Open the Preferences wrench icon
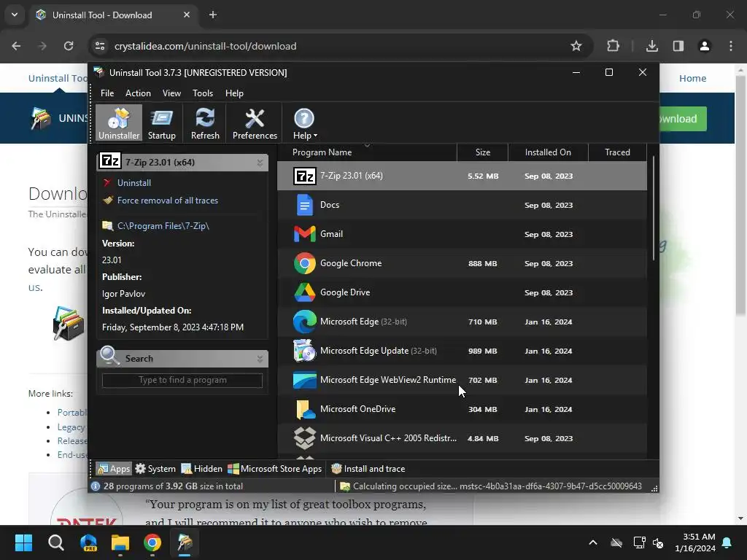The height and width of the screenshot is (560, 747). coord(255,118)
